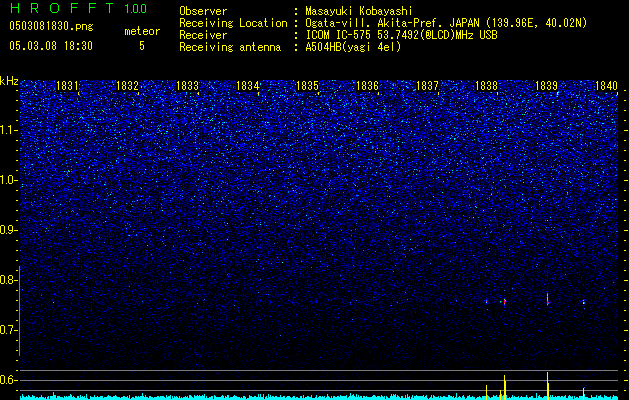Viewport: 629px width, 400px height.
Task: Click the 'meteor' count label
Action: coord(142,31)
